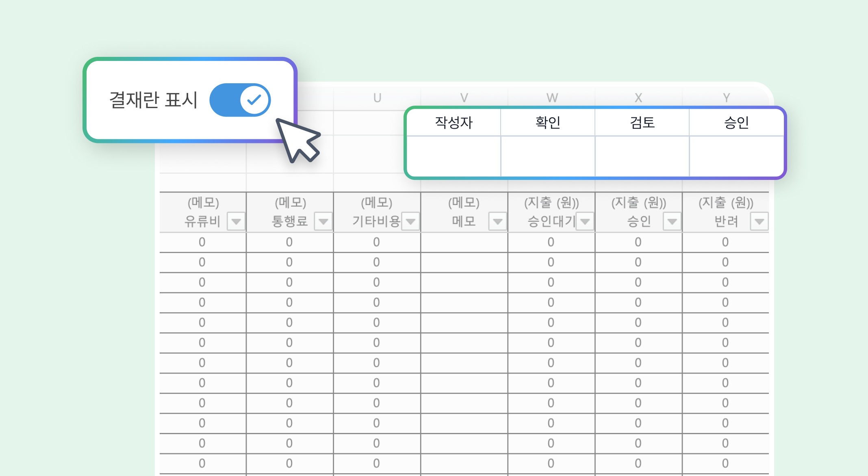
Task: Toggle the 결재란 표시 switch
Action: tap(240, 100)
